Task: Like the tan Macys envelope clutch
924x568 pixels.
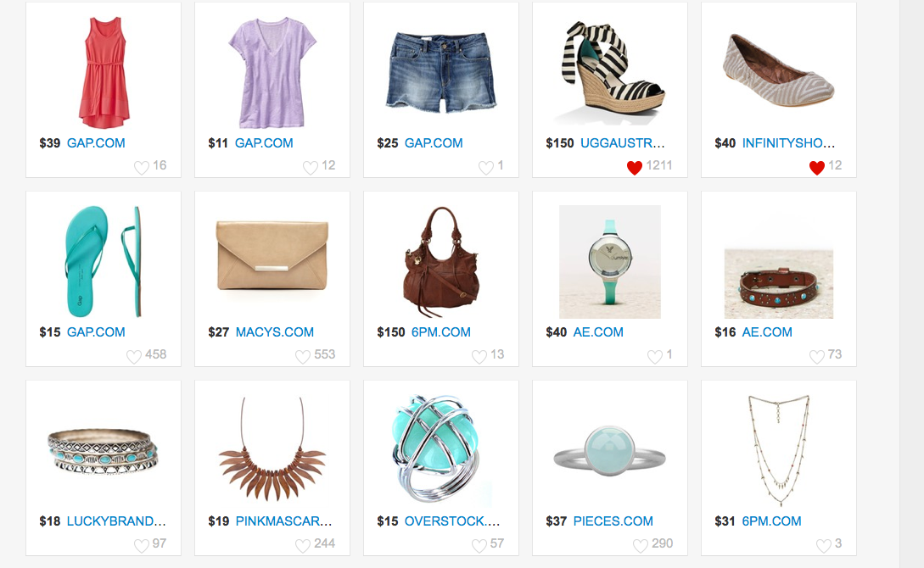Action: (x=302, y=357)
